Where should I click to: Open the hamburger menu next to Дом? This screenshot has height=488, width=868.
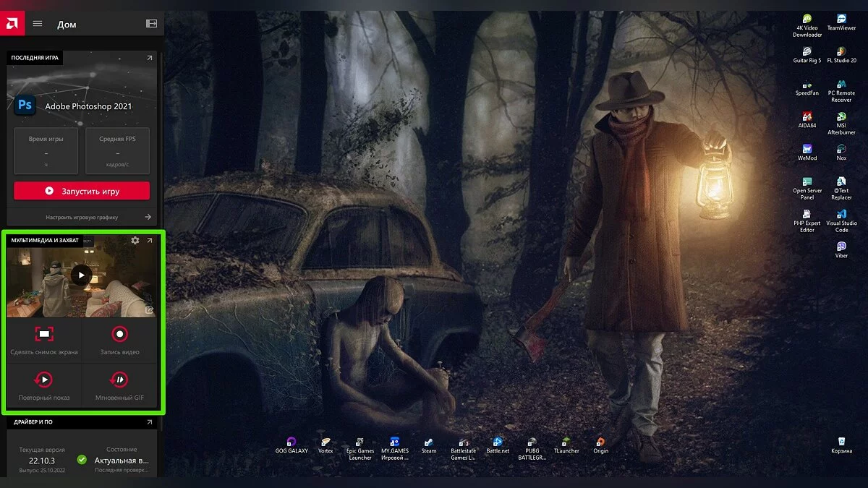[38, 24]
